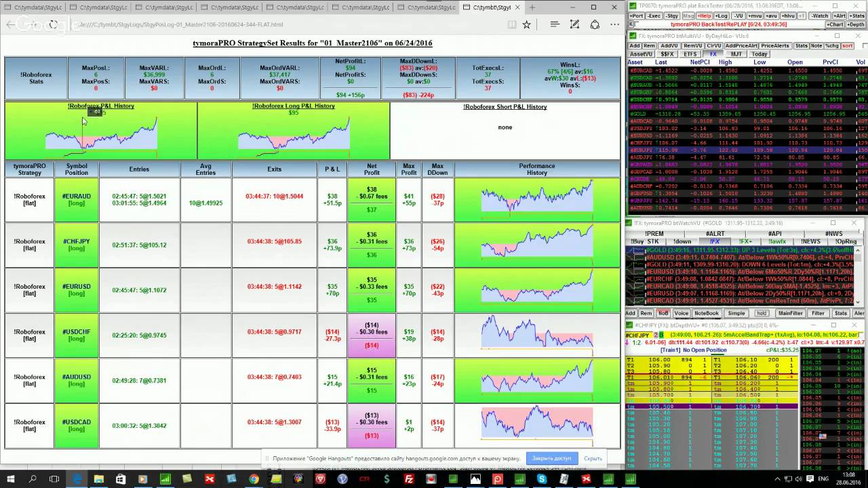
Task: Sort by NetPCl column header
Action: (x=700, y=62)
